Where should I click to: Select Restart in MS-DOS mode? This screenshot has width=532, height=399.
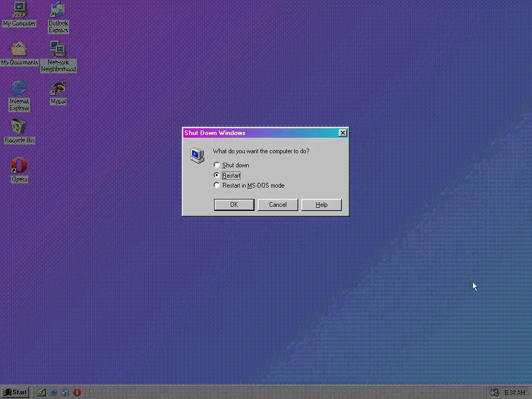(249, 185)
